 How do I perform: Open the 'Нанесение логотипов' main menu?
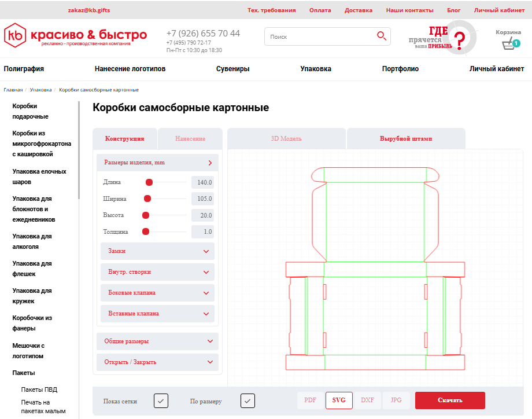[130, 69]
